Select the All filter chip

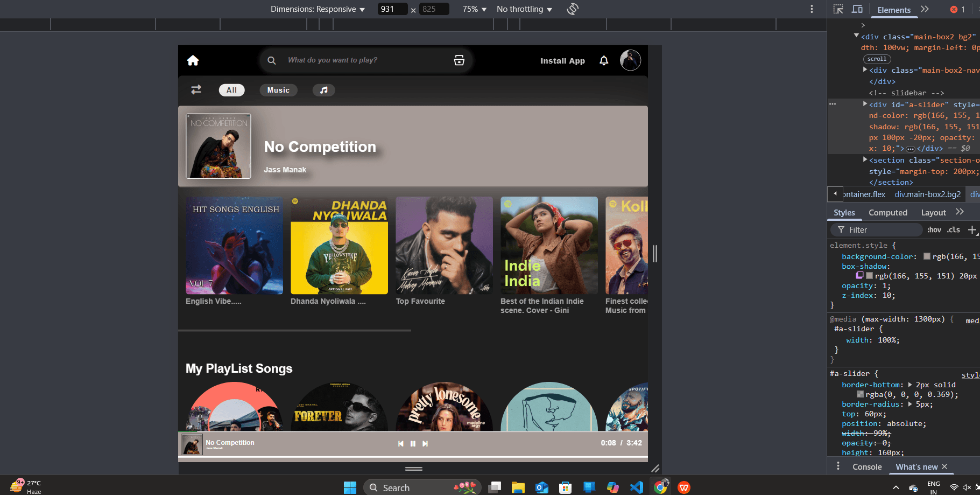(x=231, y=90)
